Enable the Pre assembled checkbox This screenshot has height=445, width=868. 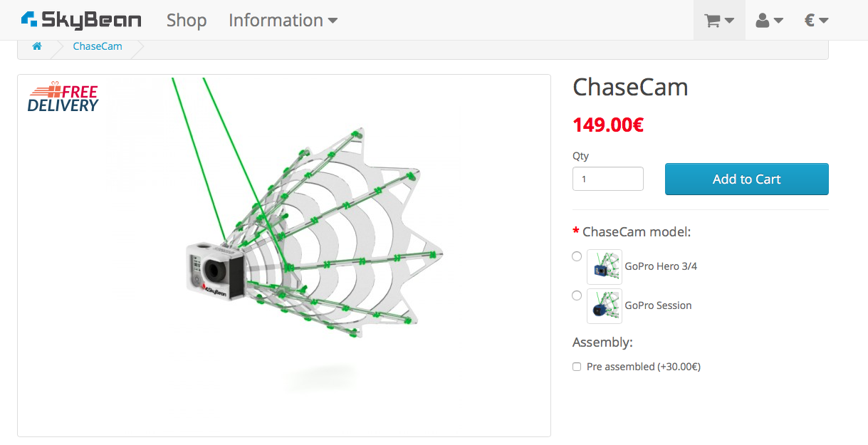(577, 367)
